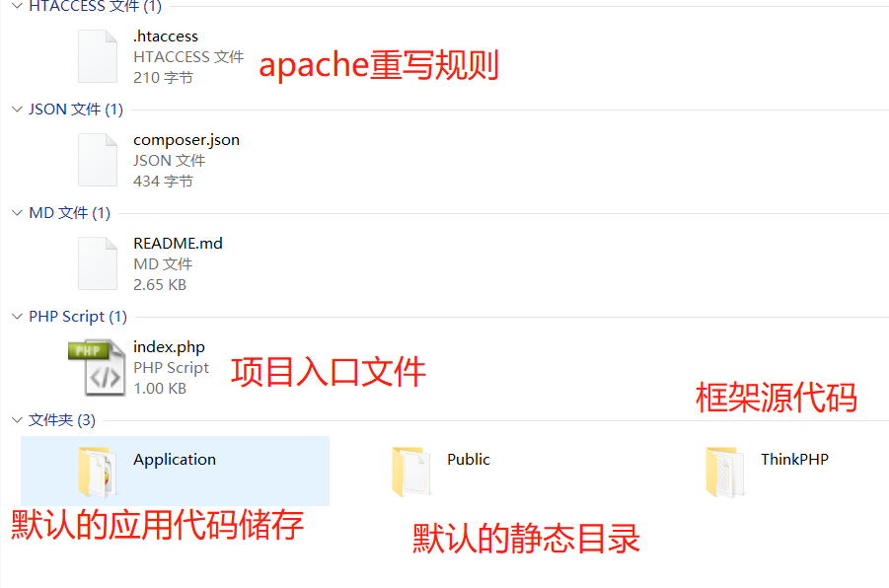Click the ThinkPHP folder name
This screenshot has width=889, height=588.
(794, 460)
